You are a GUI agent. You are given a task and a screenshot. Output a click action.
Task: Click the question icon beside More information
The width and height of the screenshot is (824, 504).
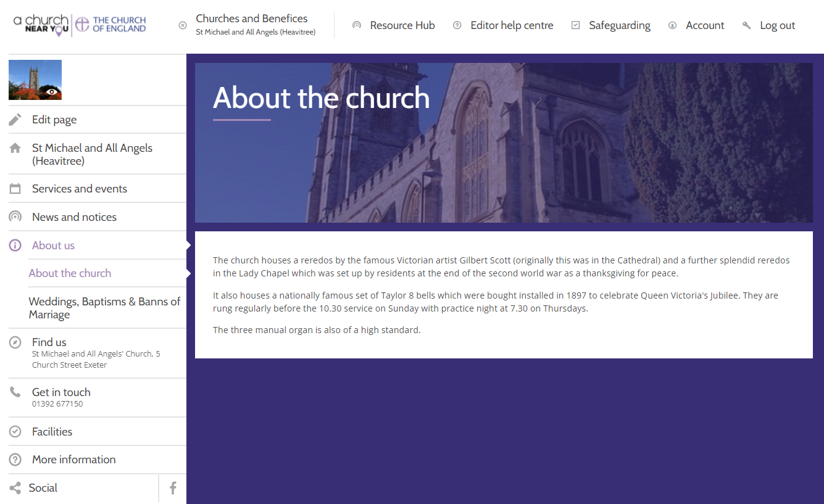15,460
